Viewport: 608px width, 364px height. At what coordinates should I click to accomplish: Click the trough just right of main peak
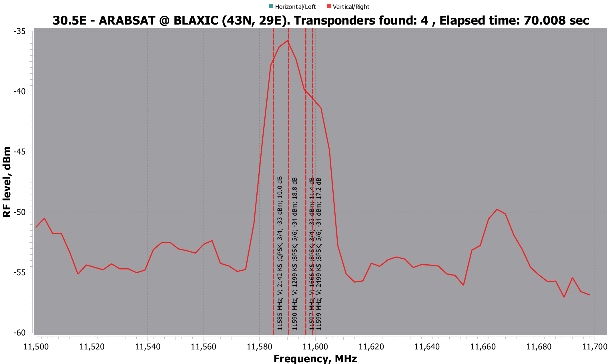(x=354, y=282)
